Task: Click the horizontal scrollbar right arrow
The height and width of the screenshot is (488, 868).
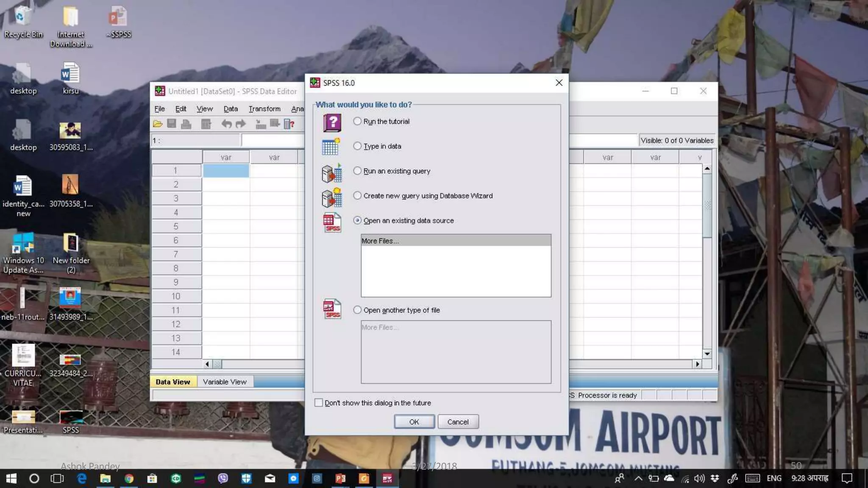Action: pyautogui.click(x=697, y=364)
